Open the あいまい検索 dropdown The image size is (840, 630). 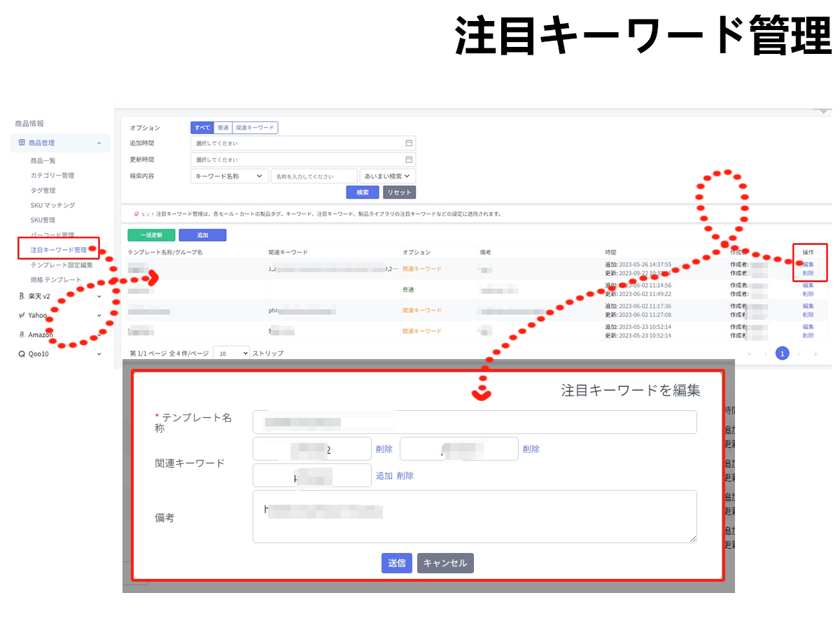388,176
